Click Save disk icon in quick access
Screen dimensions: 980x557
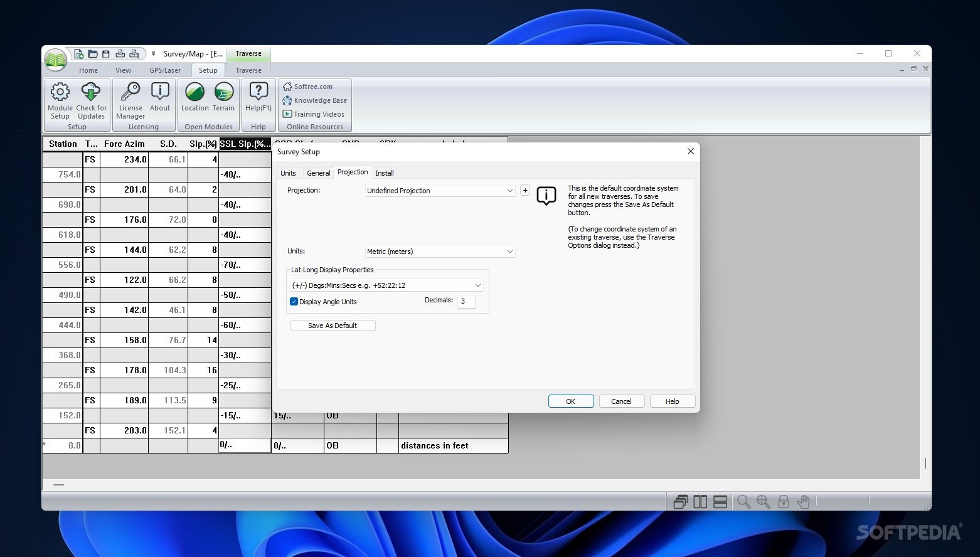[x=106, y=54]
